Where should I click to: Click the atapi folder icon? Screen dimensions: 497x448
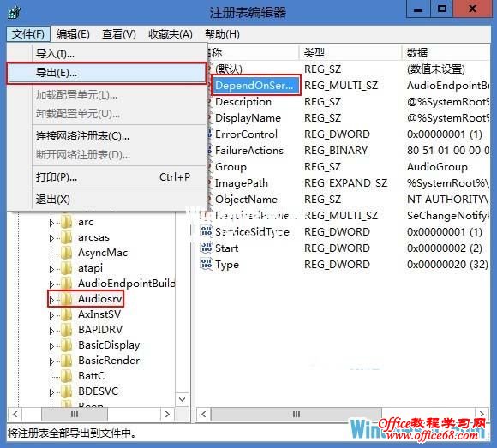pyautogui.click(x=66, y=268)
